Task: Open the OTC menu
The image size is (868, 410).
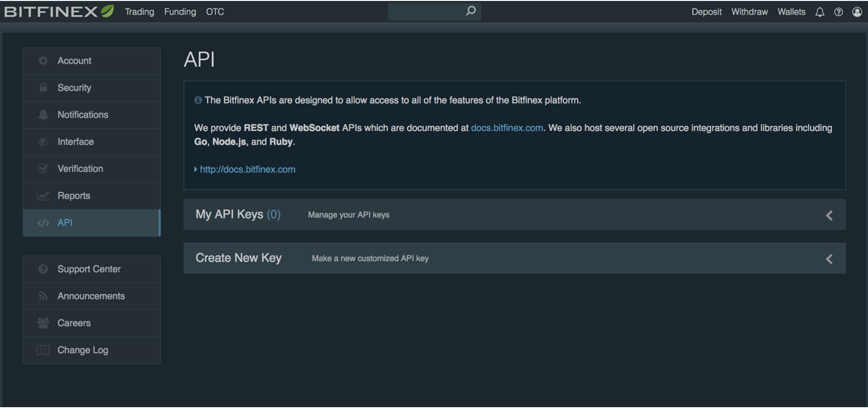Action: point(215,12)
